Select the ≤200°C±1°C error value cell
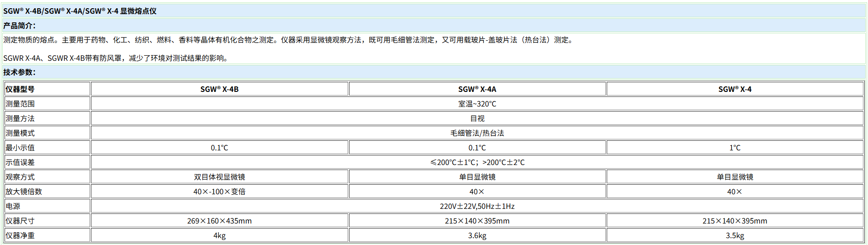 coord(477,162)
